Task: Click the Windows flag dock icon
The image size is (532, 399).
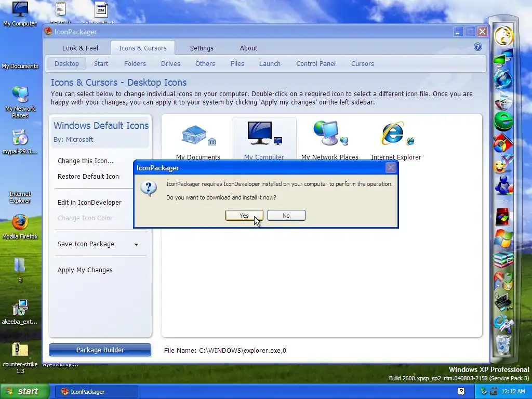Action: [x=503, y=238]
